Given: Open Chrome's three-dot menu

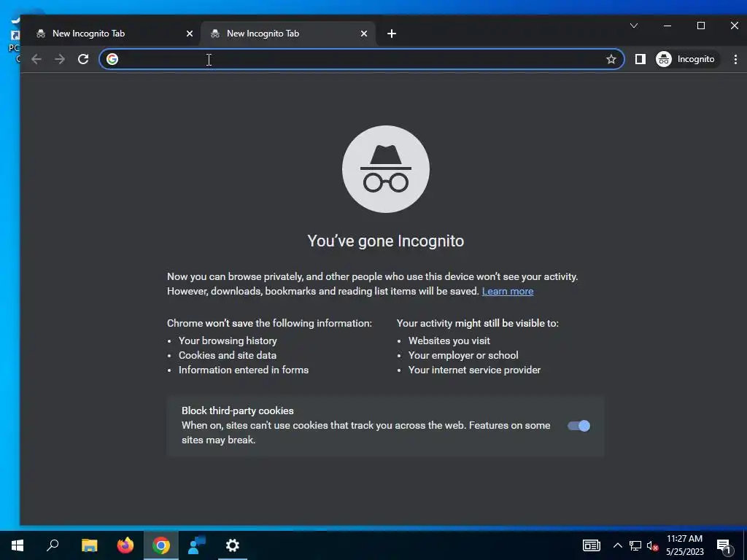Looking at the screenshot, I should (x=735, y=59).
